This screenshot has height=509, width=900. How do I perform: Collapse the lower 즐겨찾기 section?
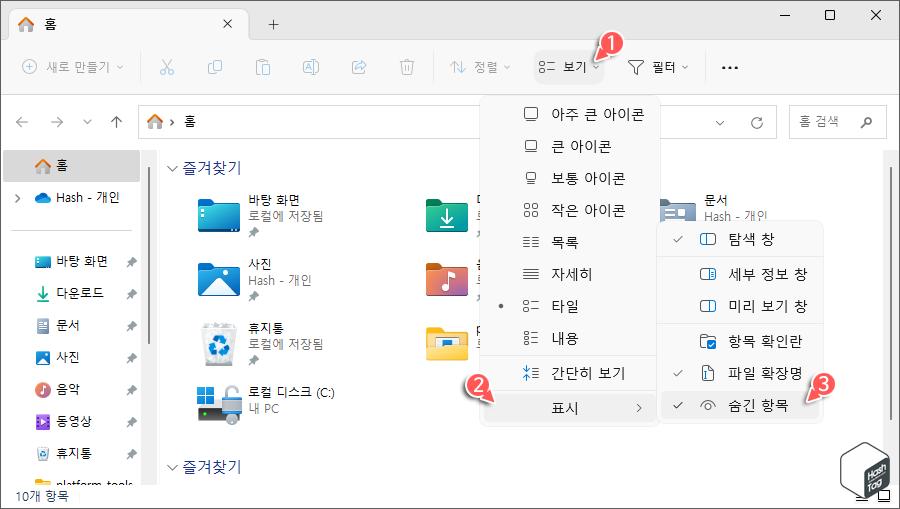click(172, 468)
